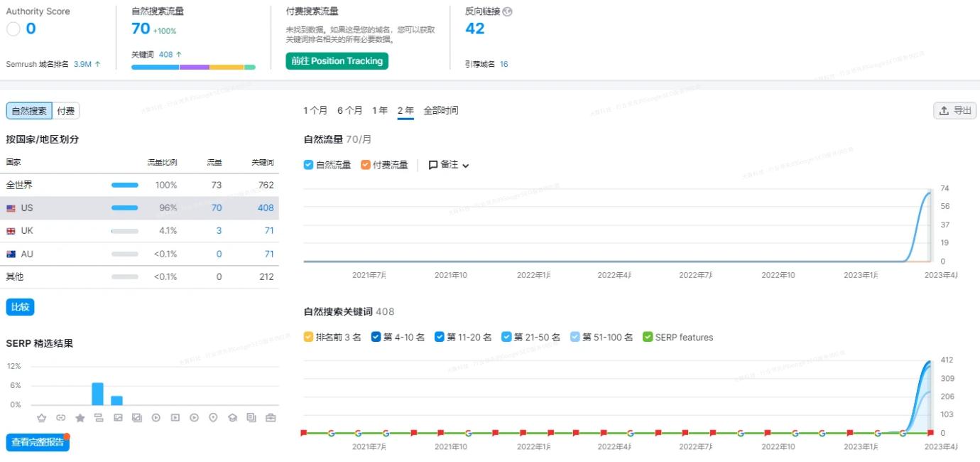Screen dimensions: 980x462
Task: Click the 前往 Position Tracking button
Action: click(337, 61)
